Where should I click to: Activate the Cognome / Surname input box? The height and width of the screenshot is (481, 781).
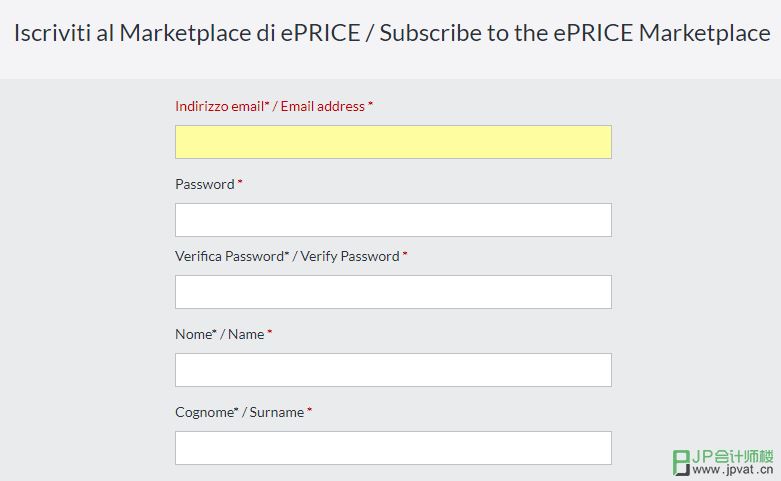tap(393, 448)
